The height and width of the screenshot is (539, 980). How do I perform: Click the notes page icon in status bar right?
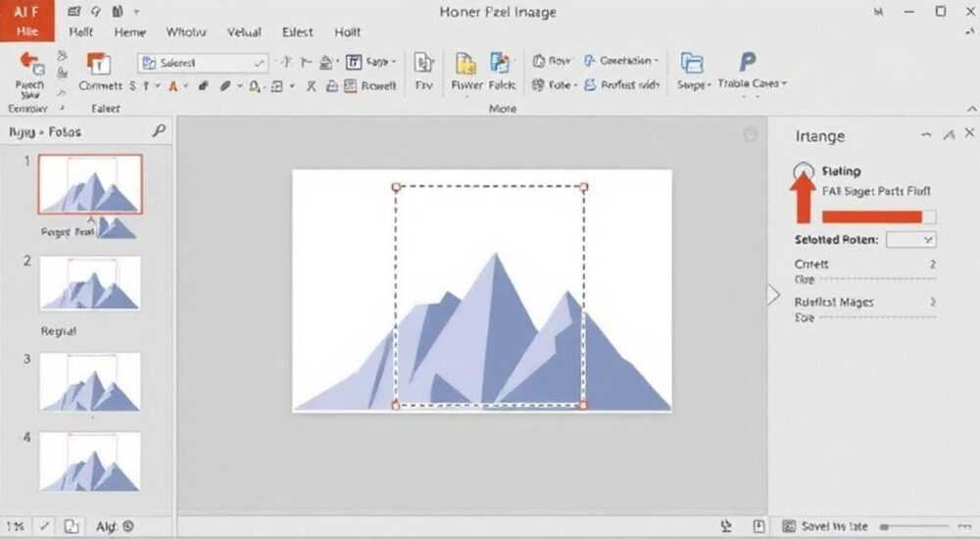759,526
